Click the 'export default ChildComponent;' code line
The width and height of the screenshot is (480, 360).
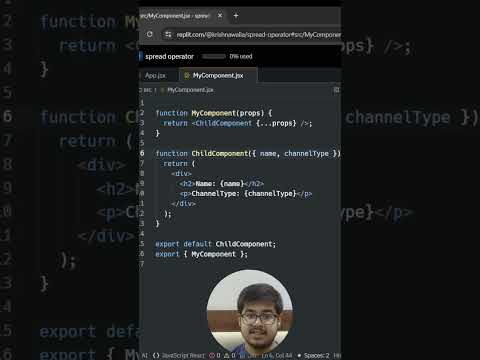(x=216, y=244)
